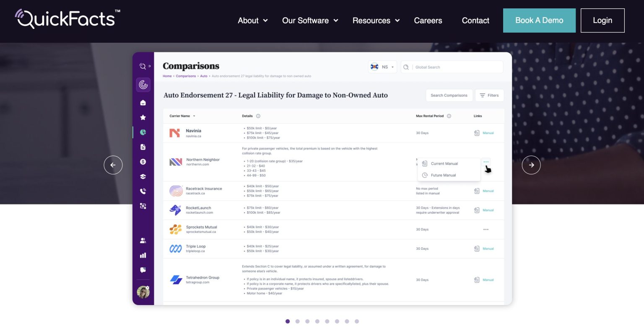Choose Future Manual from popup menu
This screenshot has width=644, height=331.
click(x=449, y=175)
